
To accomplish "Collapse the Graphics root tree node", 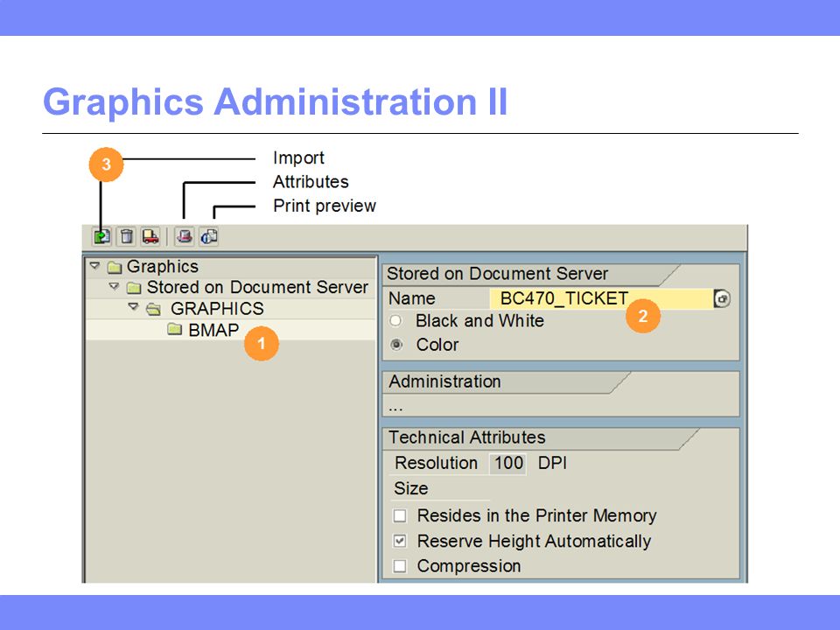I will point(94,265).
